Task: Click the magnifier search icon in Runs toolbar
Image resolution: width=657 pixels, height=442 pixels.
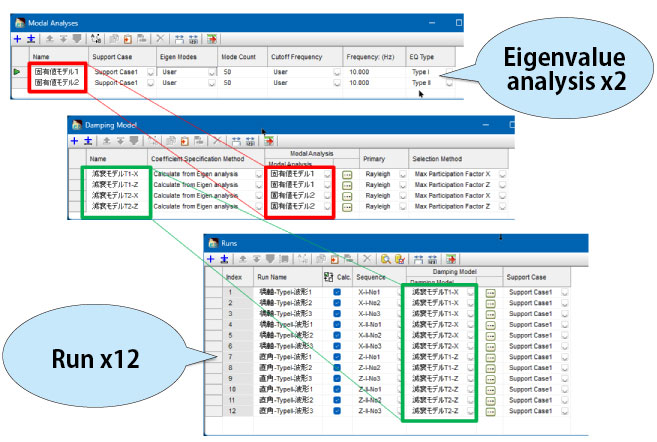Action: [x=385, y=259]
